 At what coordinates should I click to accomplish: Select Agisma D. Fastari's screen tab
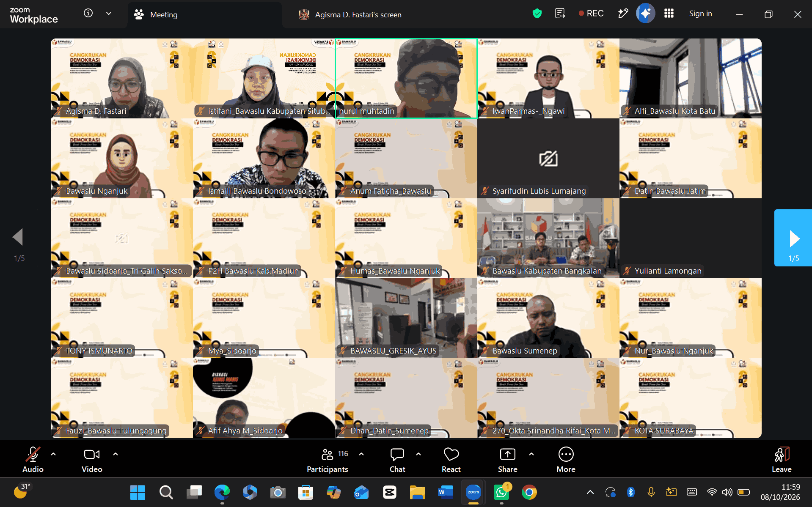350,15
